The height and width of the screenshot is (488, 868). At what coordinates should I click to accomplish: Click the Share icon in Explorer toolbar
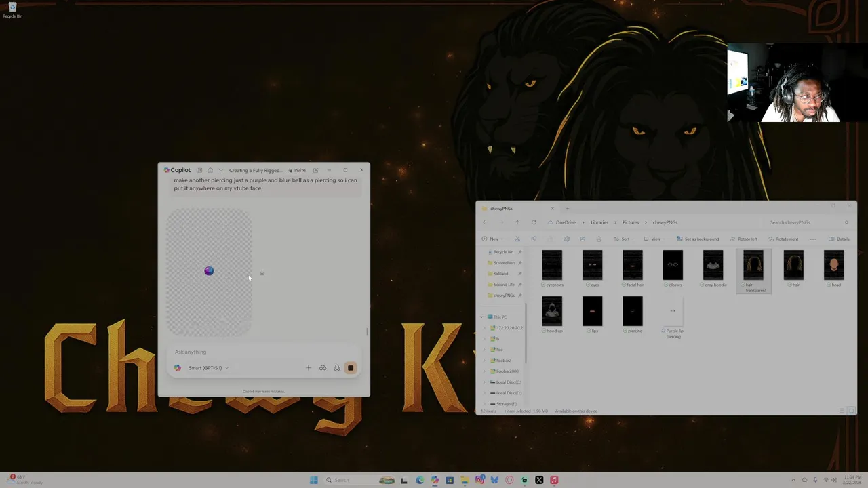[583, 239]
